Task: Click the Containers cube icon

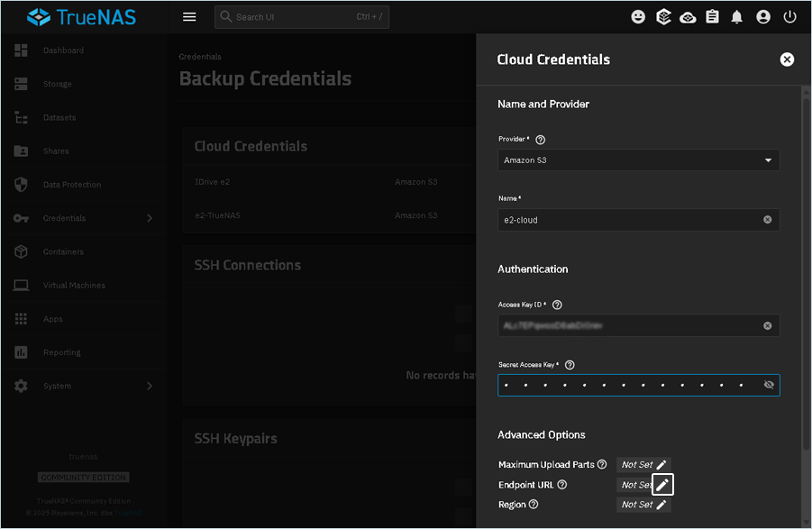Action: click(x=21, y=251)
